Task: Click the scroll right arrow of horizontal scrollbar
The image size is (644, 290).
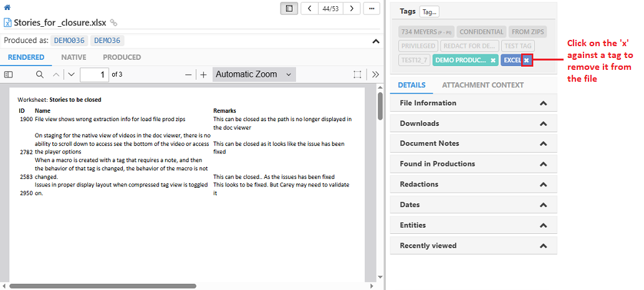Action: [x=372, y=286]
